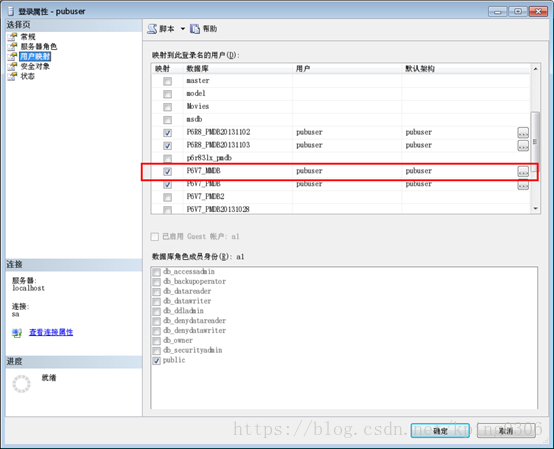Open schema browse button for P6R8_PMDB20131103
Screen dimensions: 554x449
pos(523,146)
